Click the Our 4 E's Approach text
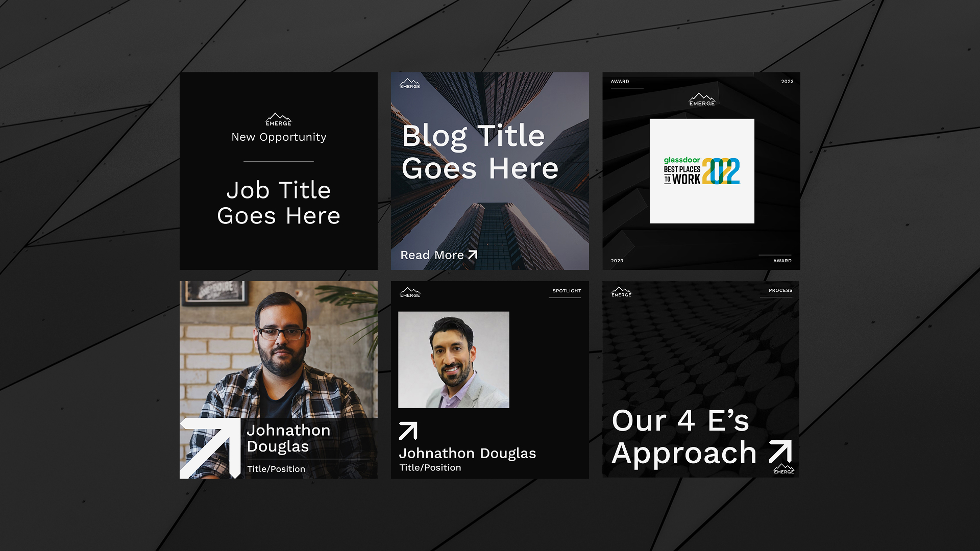This screenshot has width=980, height=551. coord(684,437)
